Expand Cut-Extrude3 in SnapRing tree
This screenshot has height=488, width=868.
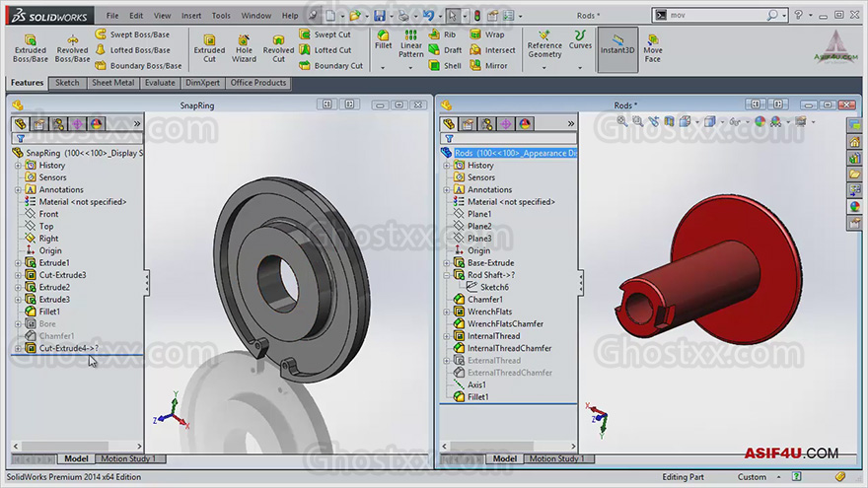pos(18,275)
